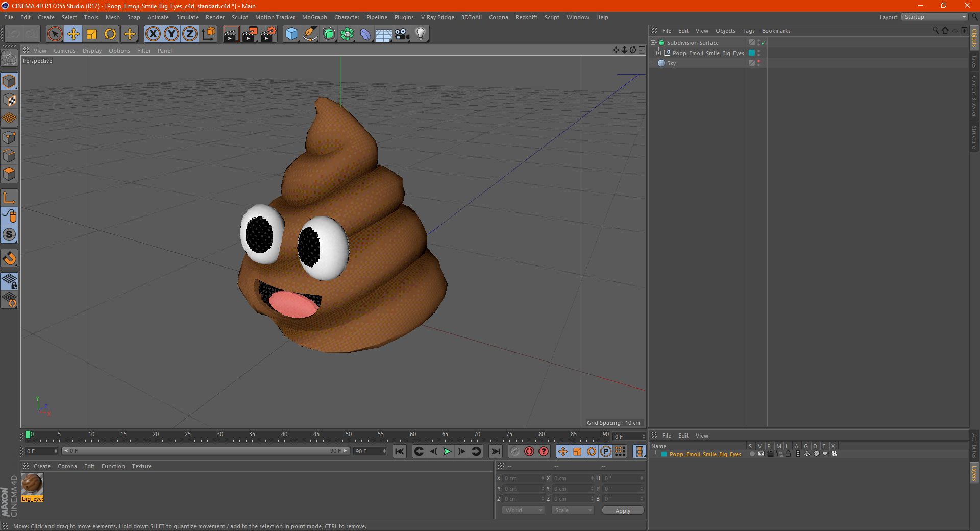Switch to Polygons mode
The width and height of the screenshot is (980, 531).
pos(9,174)
